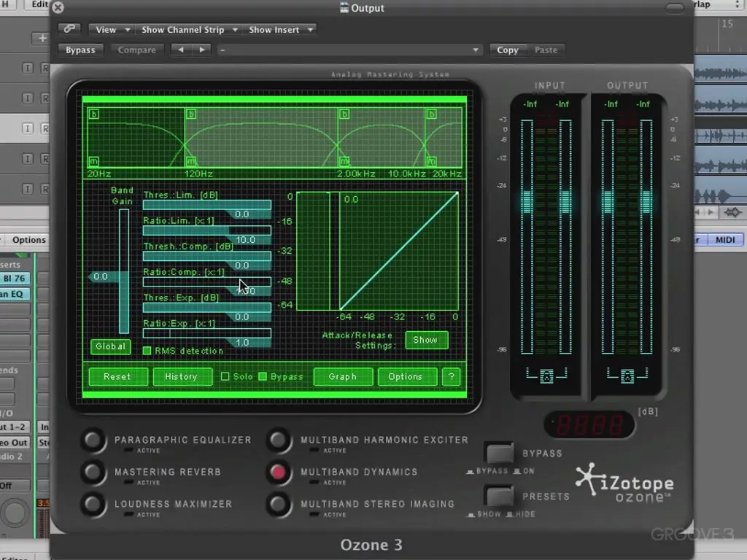The image size is (747, 560).
Task: Flip the BYPASS / ON rocker switch
Action: [x=499, y=452]
